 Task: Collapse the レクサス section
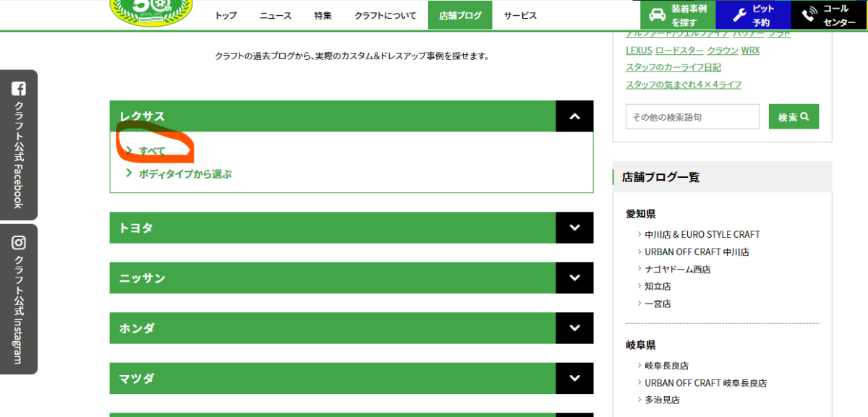pos(574,116)
